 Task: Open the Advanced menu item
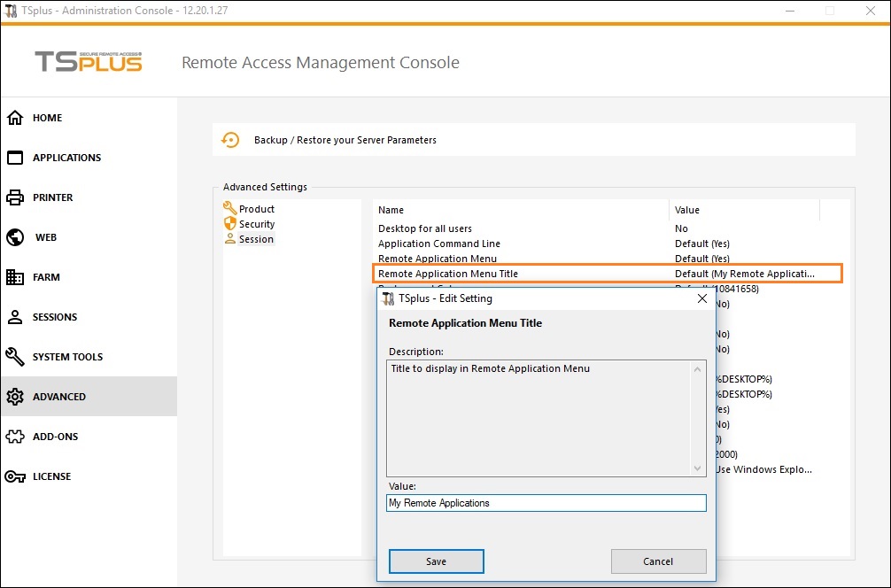click(59, 397)
